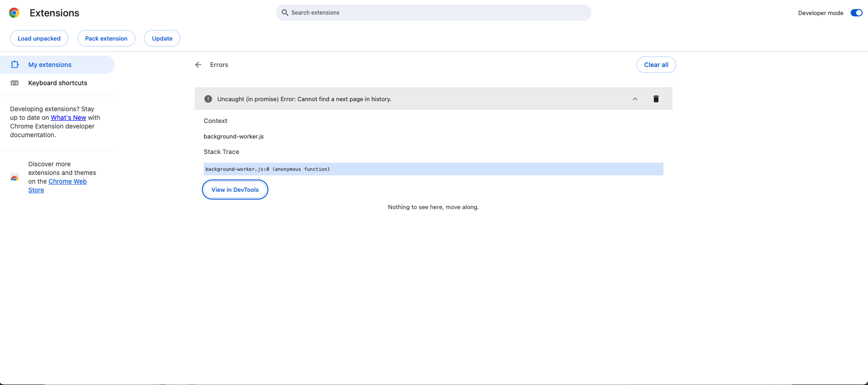Collapse the uncaught error details chevron

pos(635,99)
